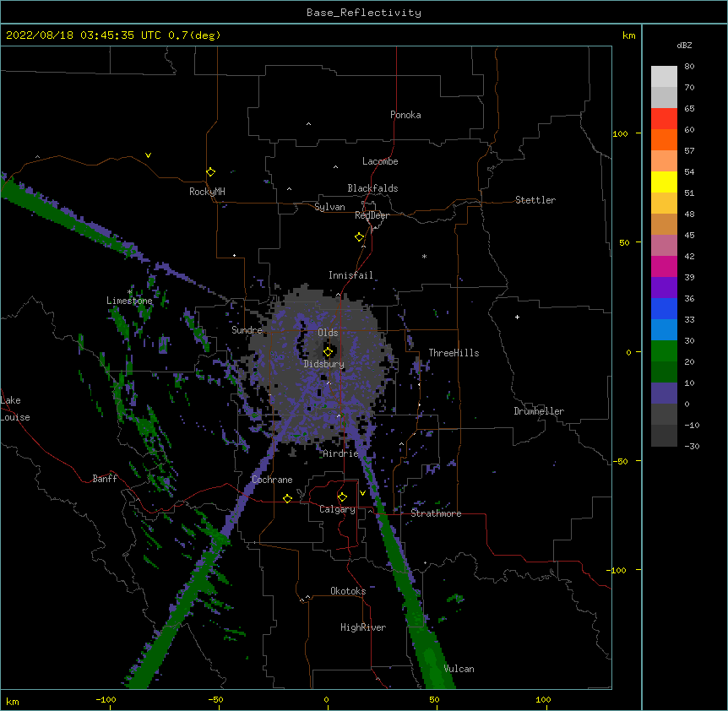
Task: Select the Blackfalds label on the map
Action: (372, 188)
